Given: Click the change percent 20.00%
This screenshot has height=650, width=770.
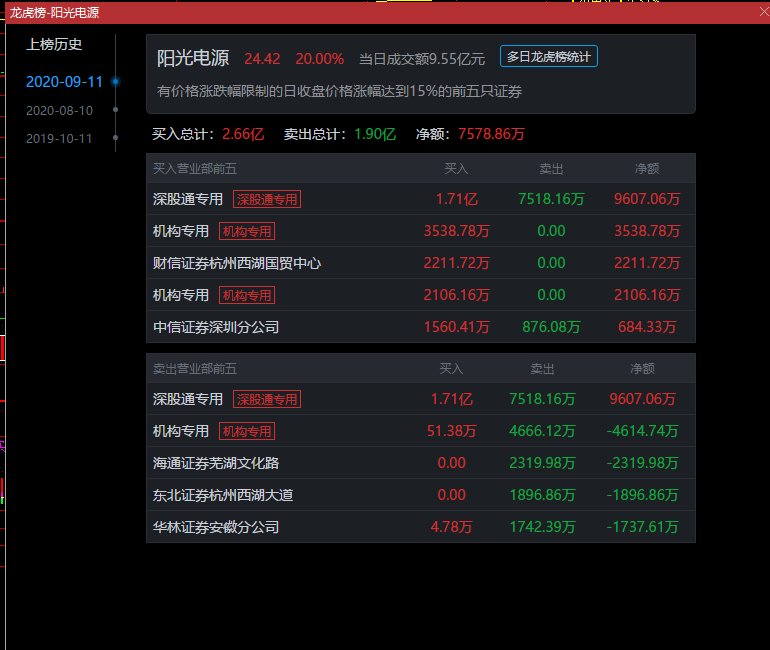Looking at the screenshot, I should (320, 59).
